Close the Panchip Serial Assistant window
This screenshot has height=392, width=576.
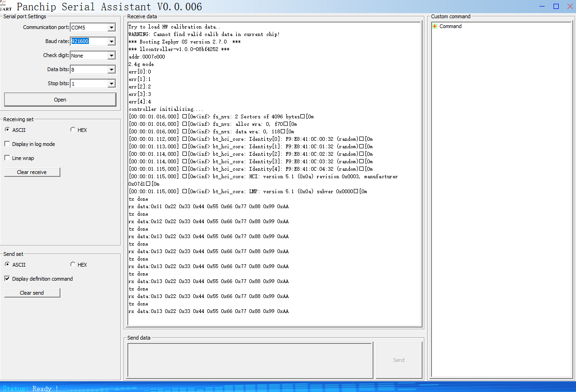[569, 6]
